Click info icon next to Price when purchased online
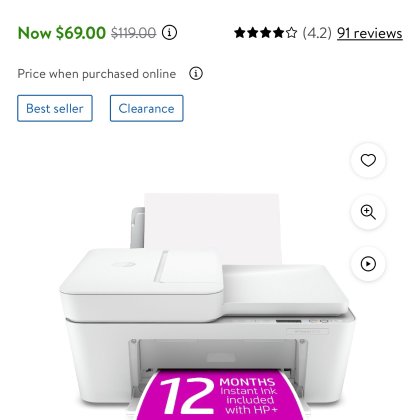 coord(196,73)
